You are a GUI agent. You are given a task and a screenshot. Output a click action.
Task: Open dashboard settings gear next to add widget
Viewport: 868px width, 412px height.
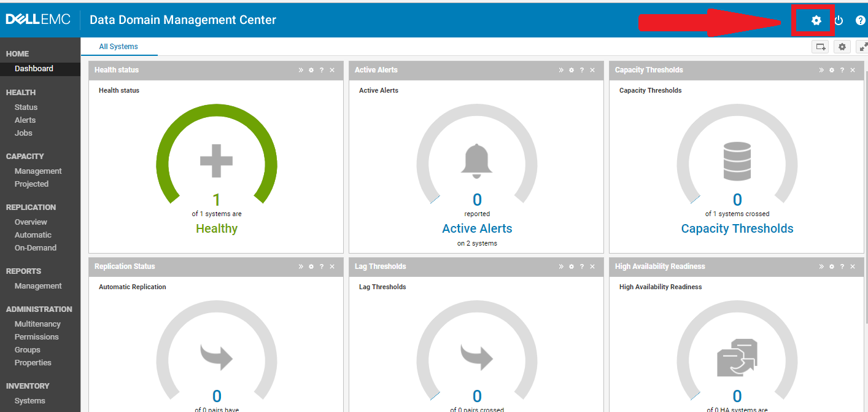click(842, 46)
